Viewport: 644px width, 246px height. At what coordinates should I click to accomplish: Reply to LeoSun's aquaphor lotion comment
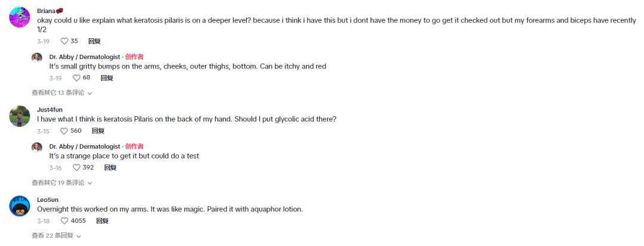tap(103, 221)
